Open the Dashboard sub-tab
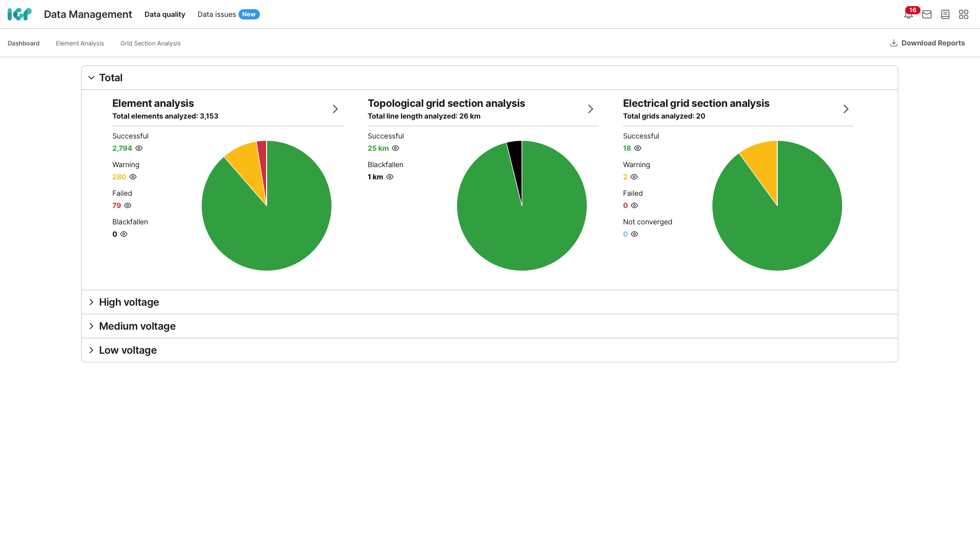 (23, 43)
